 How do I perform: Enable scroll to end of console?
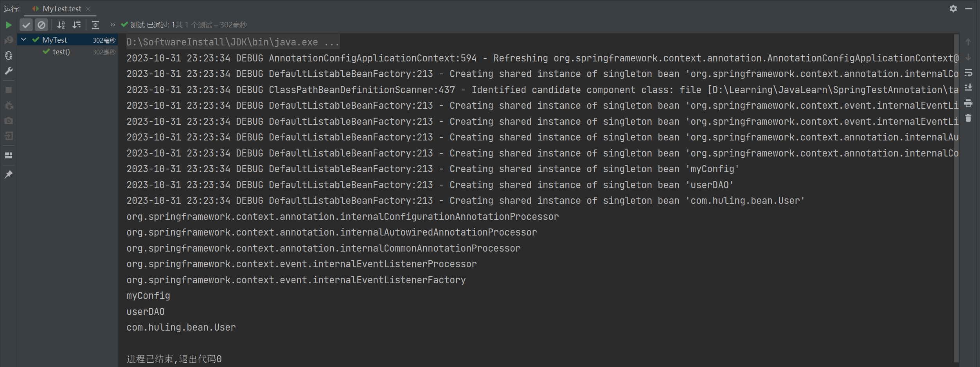[968, 88]
